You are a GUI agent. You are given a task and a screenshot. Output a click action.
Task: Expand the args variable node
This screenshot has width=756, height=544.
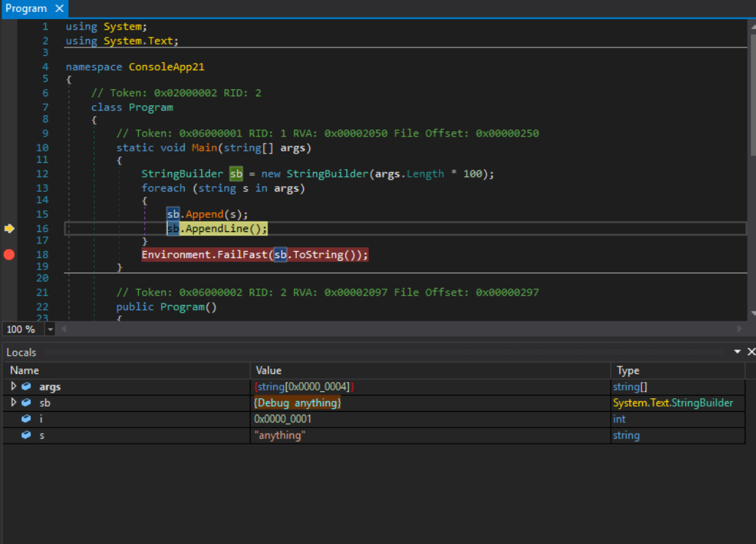click(x=13, y=386)
